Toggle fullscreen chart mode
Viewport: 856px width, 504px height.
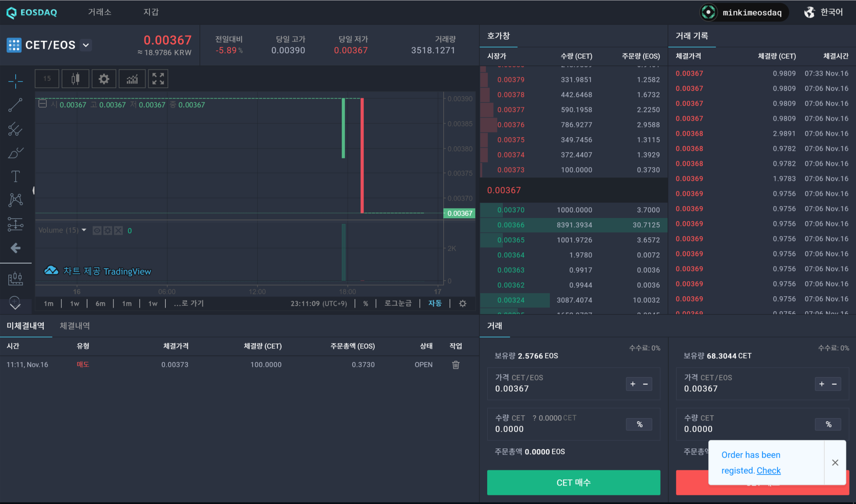(x=158, y=79)
